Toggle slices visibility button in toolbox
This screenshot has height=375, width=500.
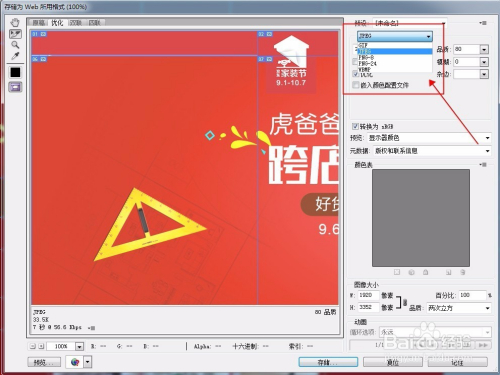click(x=15, y=87)
